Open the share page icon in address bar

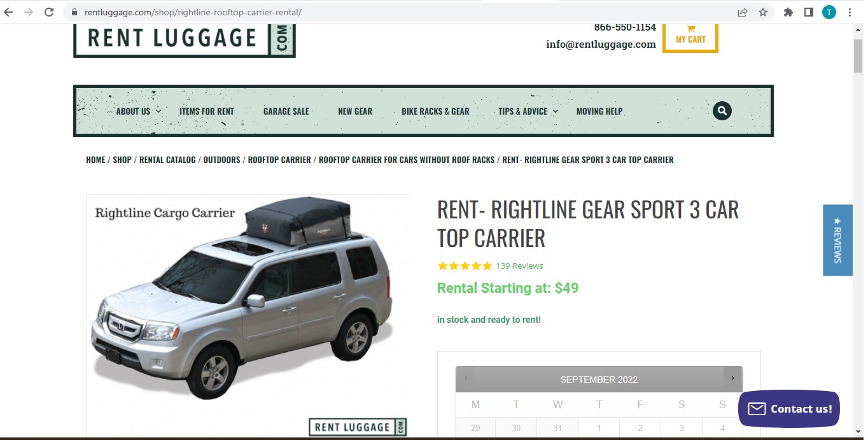tap(743, 12)
